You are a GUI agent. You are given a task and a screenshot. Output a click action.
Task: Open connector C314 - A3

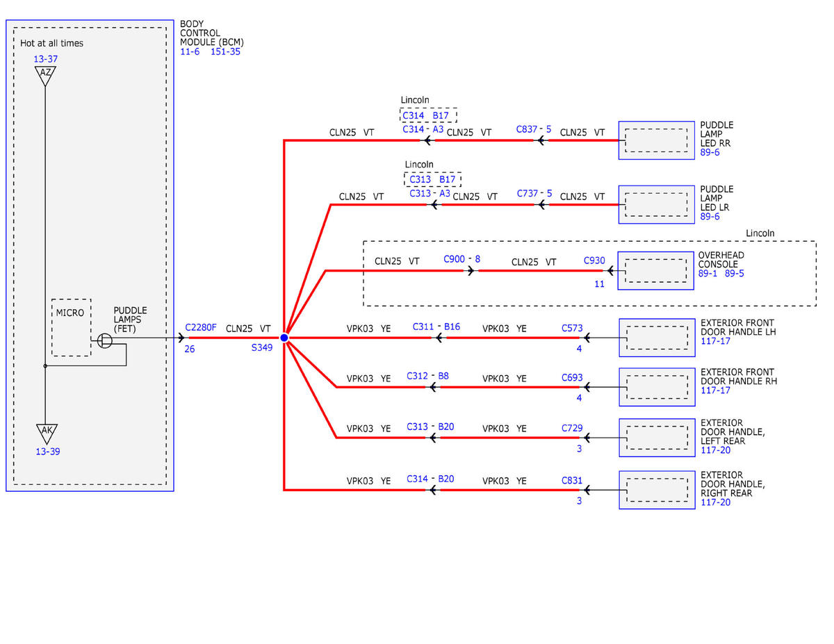(423, 129)
